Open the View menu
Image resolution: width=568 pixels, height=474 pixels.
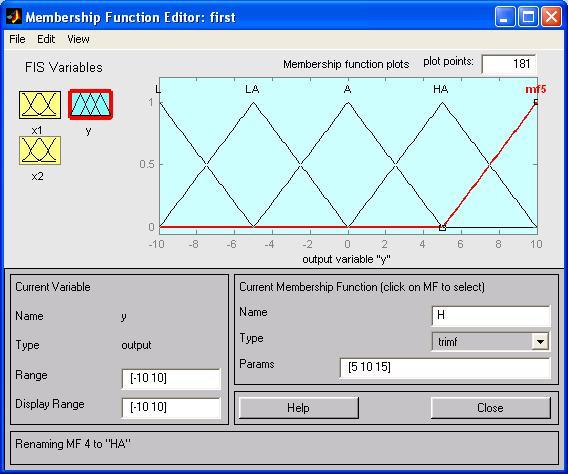tap(78, 39)
